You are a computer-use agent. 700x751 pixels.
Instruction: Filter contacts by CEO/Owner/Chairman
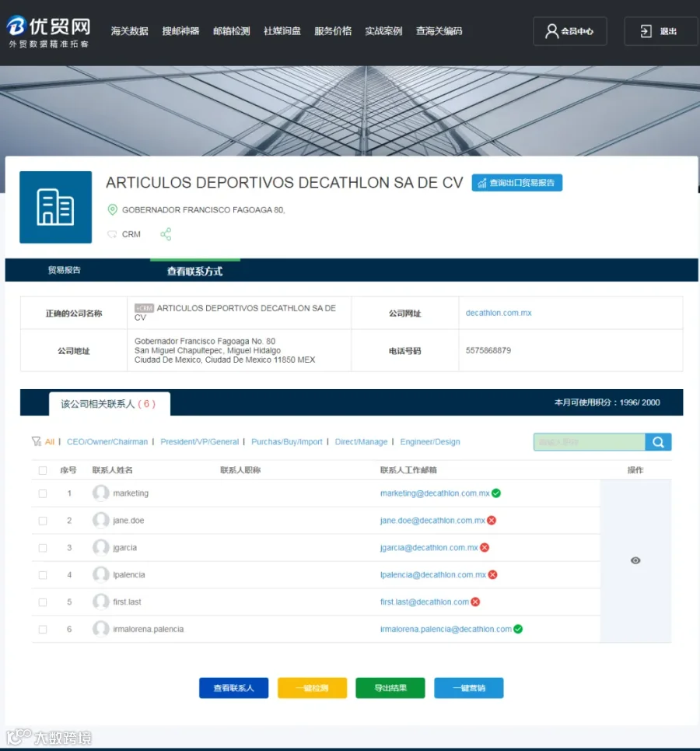107,441
